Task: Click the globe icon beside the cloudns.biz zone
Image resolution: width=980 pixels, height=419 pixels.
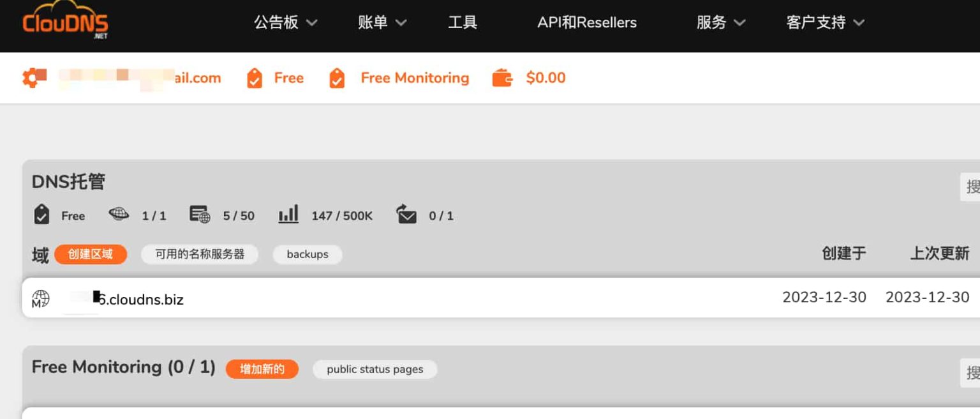Action: 40,298
